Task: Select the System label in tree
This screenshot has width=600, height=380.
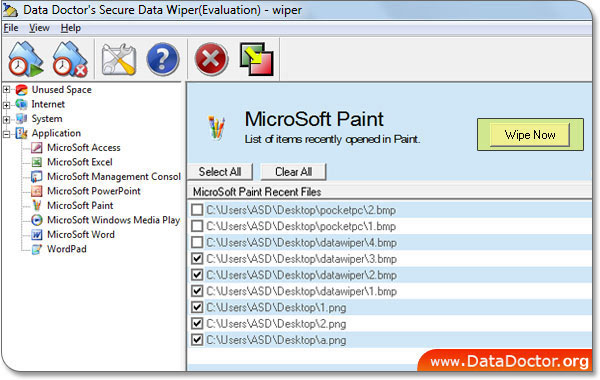Action: 47,119
